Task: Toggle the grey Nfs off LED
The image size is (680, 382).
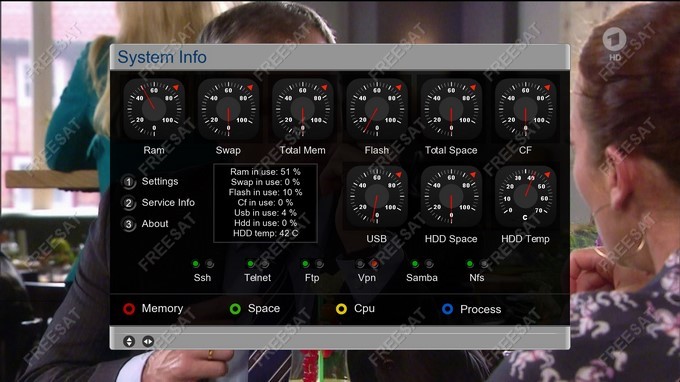Action: click(x=484, y=264)
